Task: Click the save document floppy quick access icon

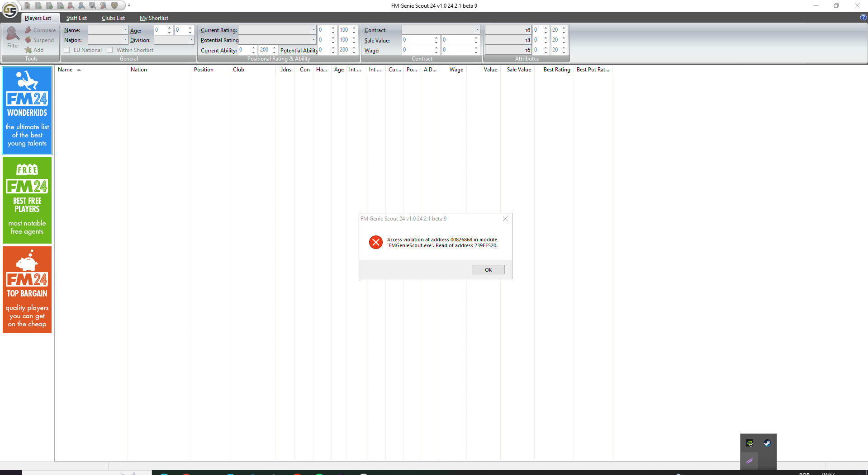Action: (x=60, y=5)
